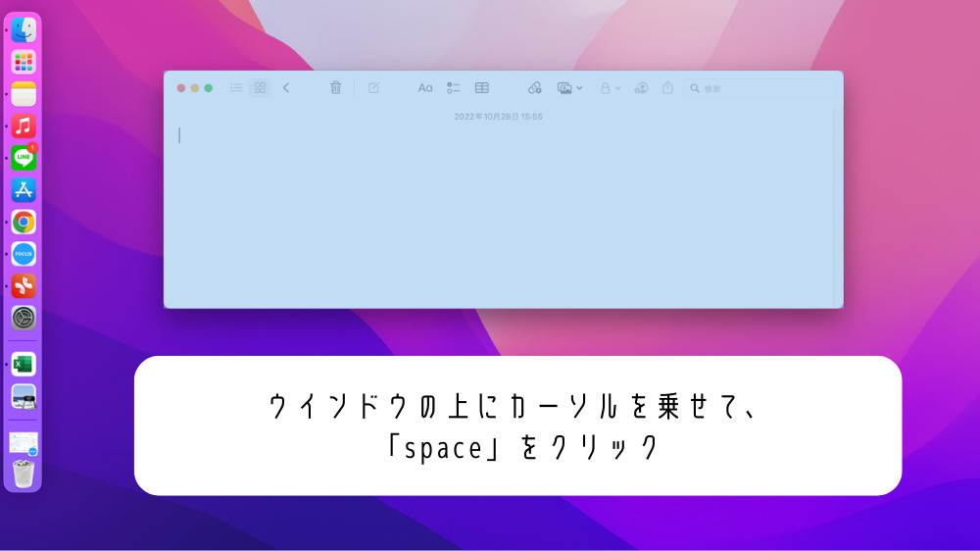
Task: Minimize the Notes window with the yellow button
Action: click(x=195, y=88)
